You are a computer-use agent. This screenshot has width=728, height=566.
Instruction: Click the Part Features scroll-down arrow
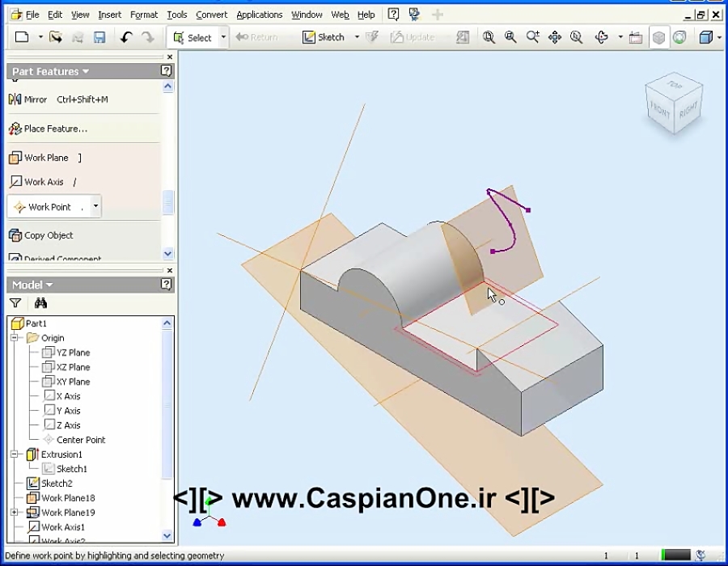tap(167, 254)
